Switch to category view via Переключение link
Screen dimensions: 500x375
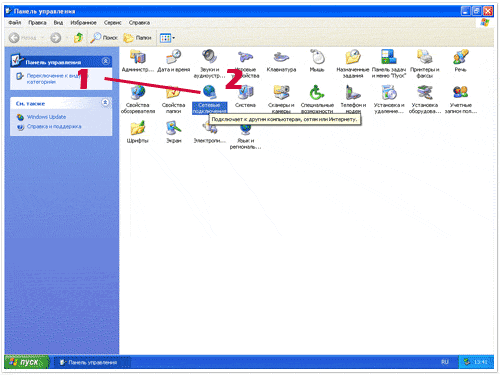point(53,79)
